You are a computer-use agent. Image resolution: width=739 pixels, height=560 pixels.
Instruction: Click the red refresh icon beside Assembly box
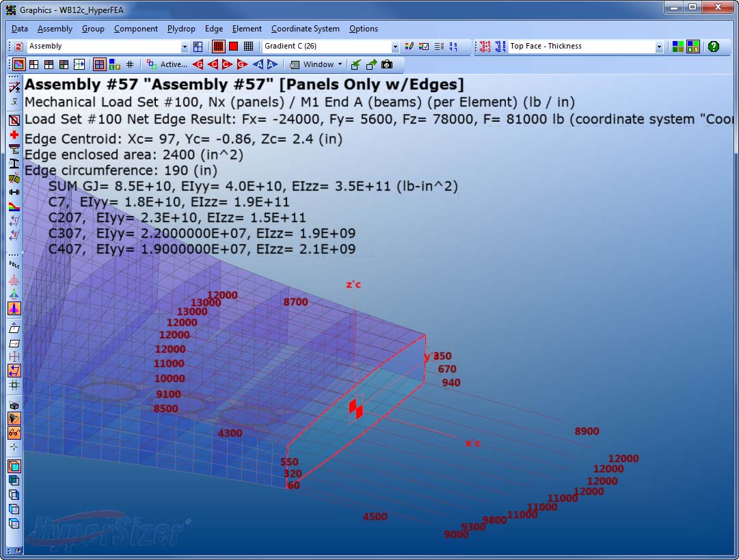[x=18, y=46]
